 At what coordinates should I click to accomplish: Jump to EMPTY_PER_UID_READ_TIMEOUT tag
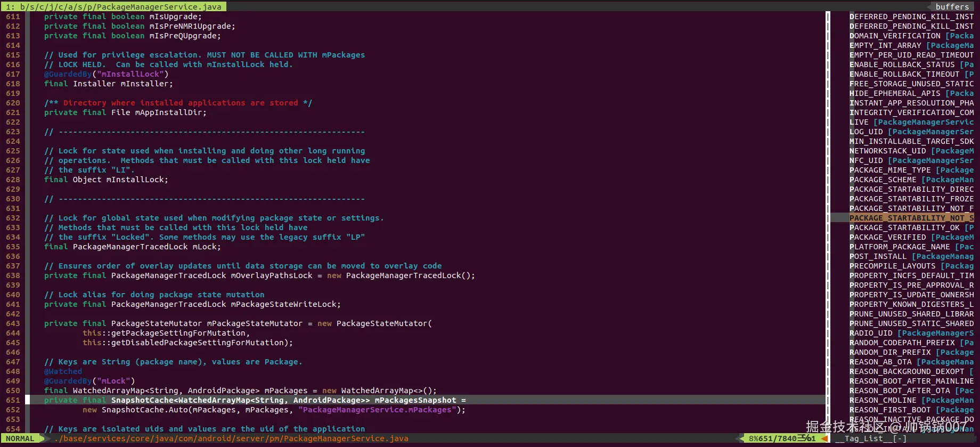911,55
